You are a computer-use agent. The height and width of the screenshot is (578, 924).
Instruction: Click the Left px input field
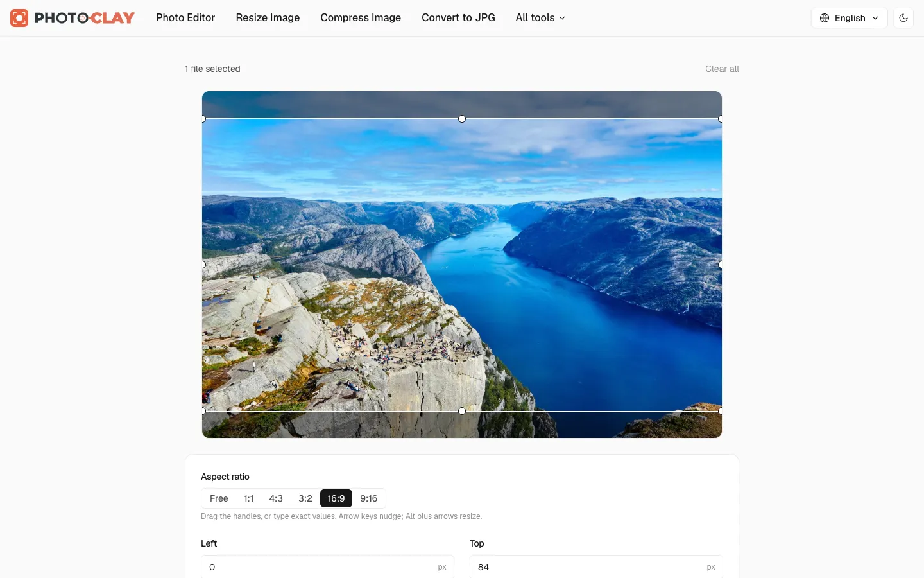coord(327,567)
